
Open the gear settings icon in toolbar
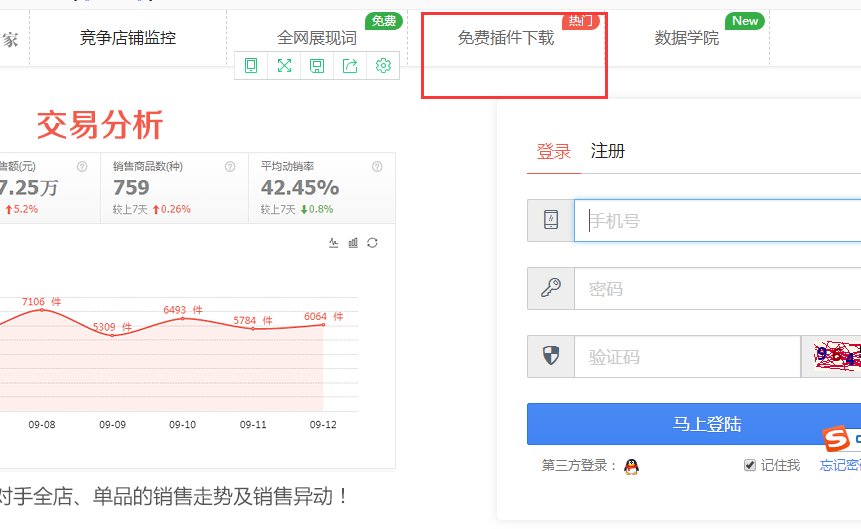[383, 66]
